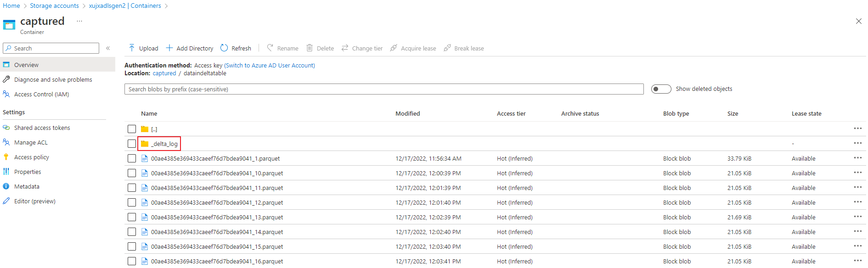Open the _10.parquet blob

pyautogui.click(x=217, y=173)
